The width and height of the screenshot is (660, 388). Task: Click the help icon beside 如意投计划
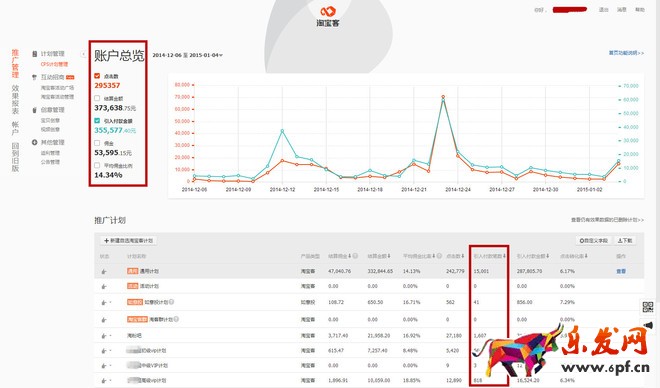click(172, 302)
